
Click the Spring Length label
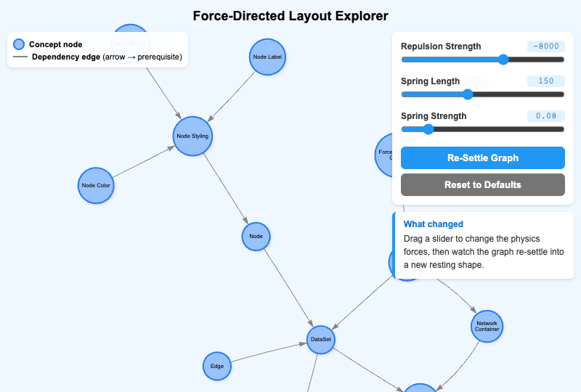(430, 81)
